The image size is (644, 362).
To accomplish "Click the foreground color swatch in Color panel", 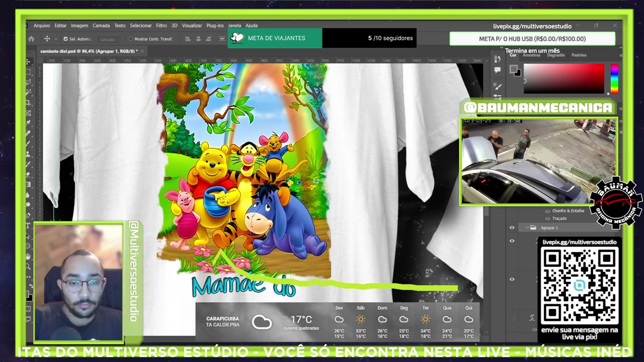I will point(514,68).
